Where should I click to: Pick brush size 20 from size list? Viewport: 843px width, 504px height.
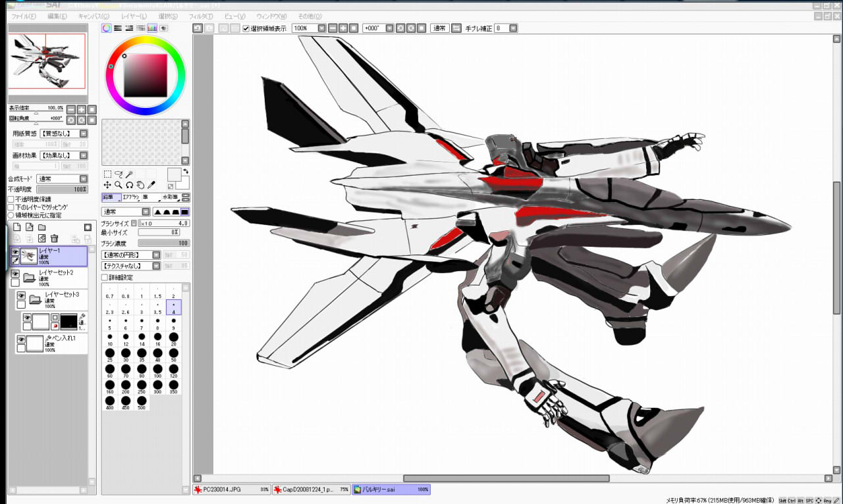174,339
